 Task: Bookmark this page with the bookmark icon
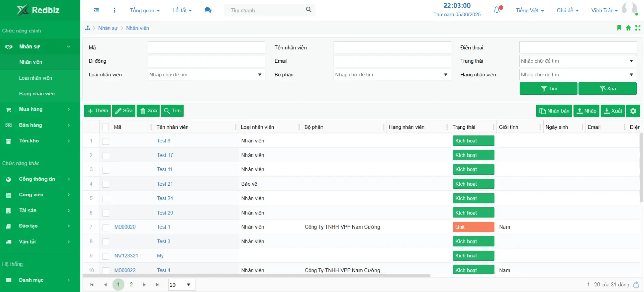619,28
